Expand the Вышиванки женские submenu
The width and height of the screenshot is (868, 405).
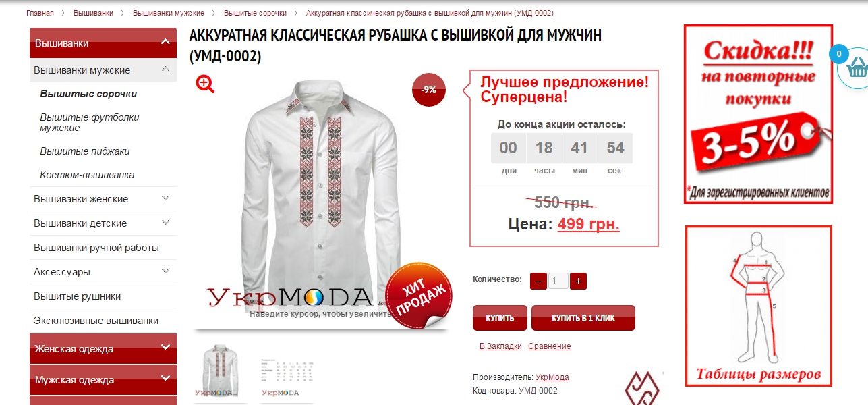165,198
